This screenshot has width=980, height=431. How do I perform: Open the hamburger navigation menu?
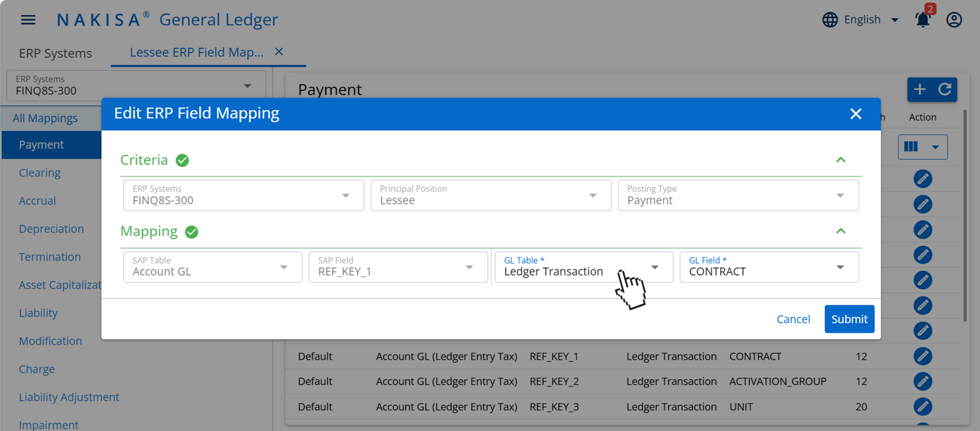pos(28,20)
